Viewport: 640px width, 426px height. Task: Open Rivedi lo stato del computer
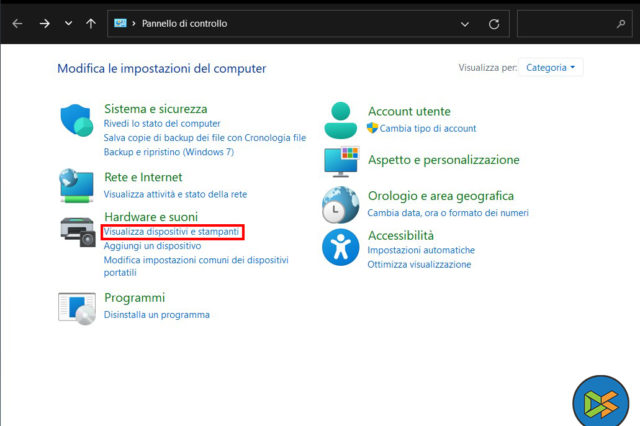point(162,123)
